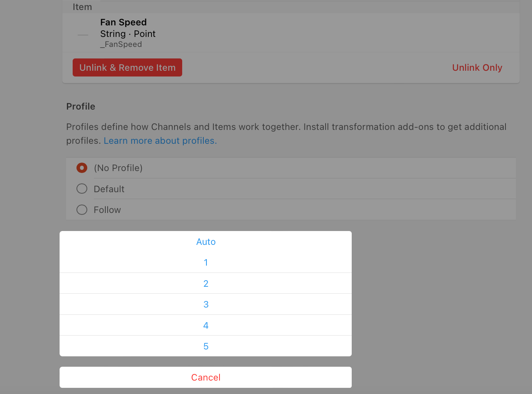
Task: Pick Auto from the fan speed options
Action: 206,242
